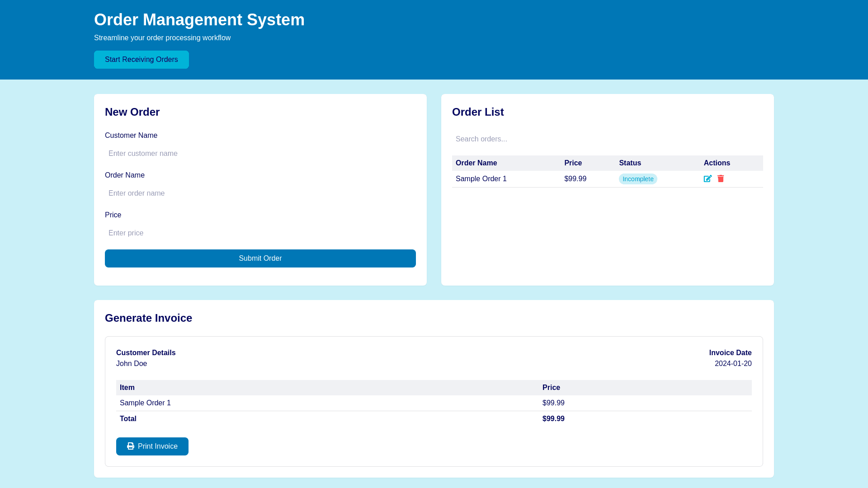This screenshot has height=488, width=868.
Task: Select the customer name John Doe text
Action: (132, 363)
